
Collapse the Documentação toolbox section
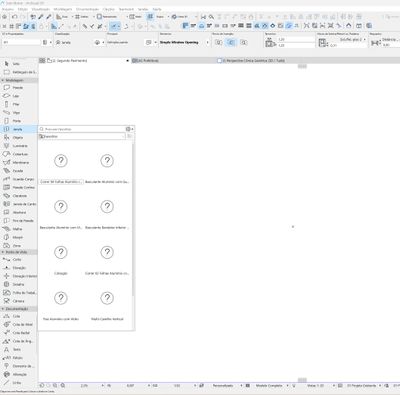click(3, 309)
